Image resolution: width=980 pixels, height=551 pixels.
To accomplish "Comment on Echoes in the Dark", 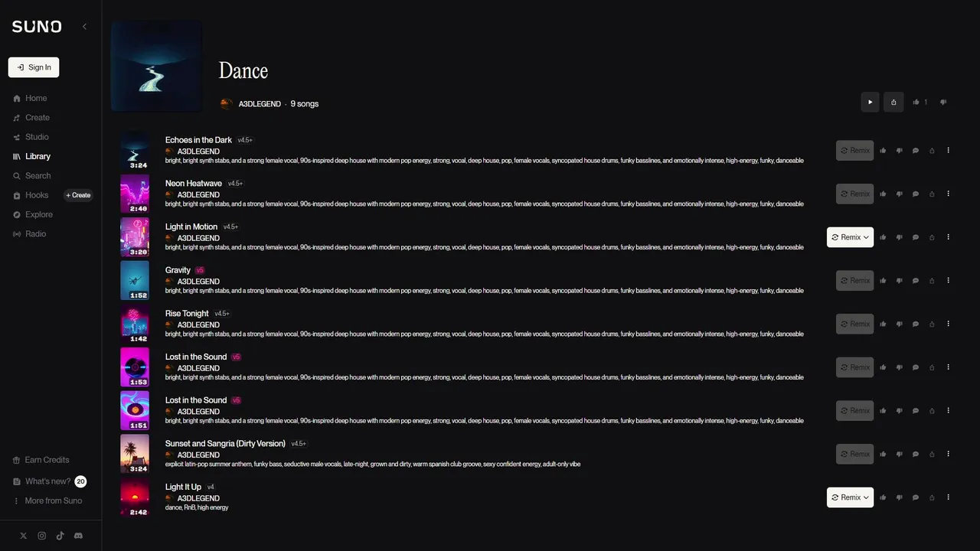I will (916, 151).
